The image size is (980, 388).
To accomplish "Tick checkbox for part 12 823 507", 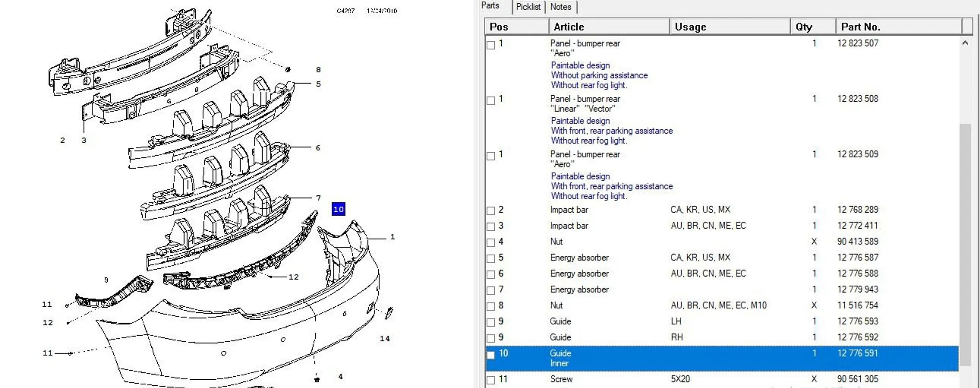I will point(491,45).
